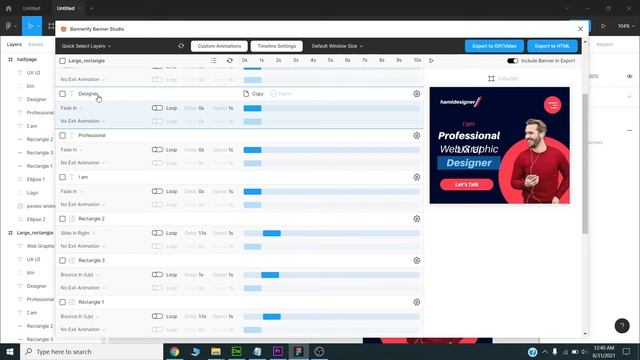Open the Figma zoom level dropdown
Screen dimensions: 640x360
point(626,26)
